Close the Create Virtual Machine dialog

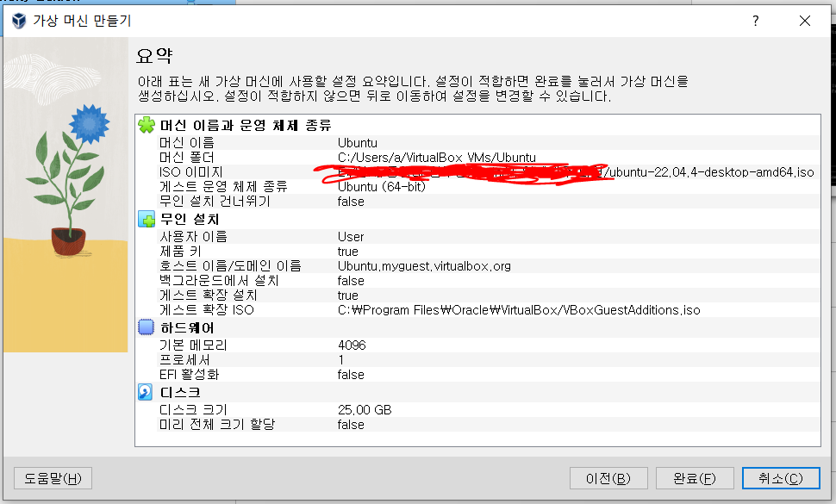[x=805, y=21]
